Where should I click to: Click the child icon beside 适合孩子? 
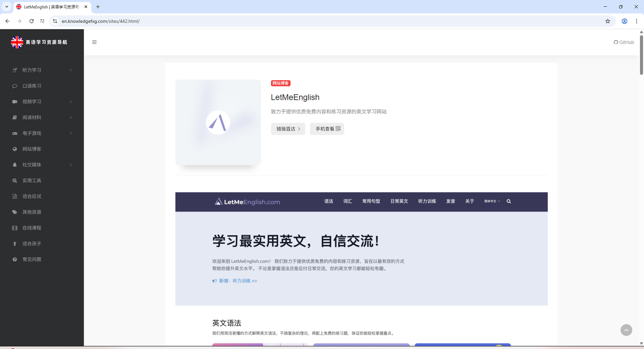click(x=15, y=244)
